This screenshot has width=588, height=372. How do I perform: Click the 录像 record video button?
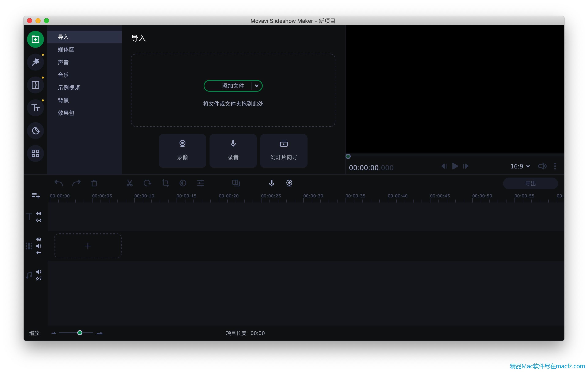click(x=182, y=151)
